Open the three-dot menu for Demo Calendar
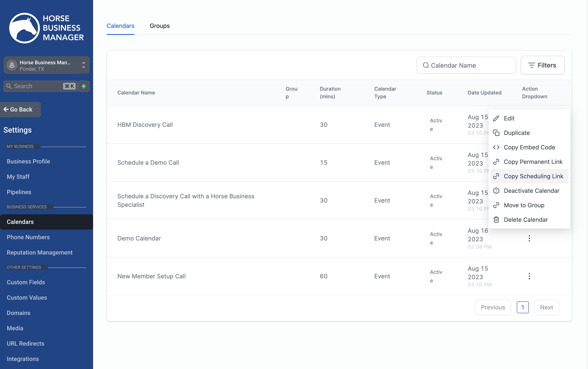The image size is (588, 369). pos(529,238)
